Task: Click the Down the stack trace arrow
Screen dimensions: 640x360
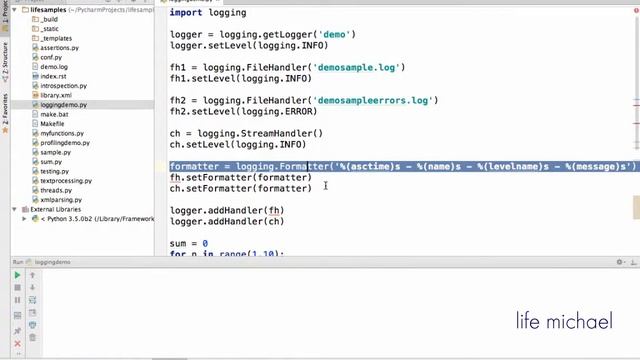Action: (x=33, y=287)
